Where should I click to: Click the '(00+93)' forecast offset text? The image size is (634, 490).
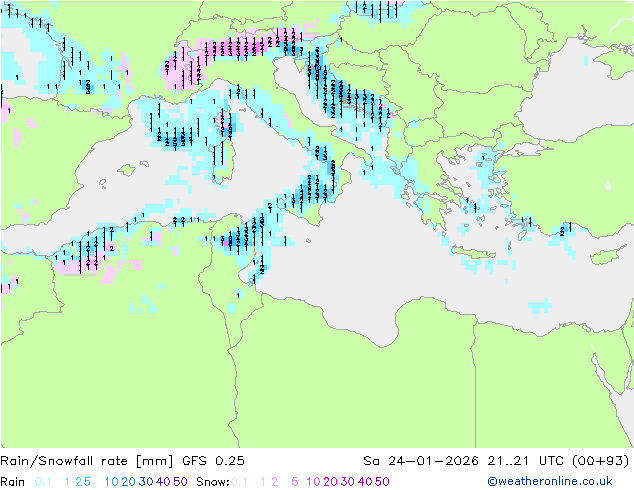click(x=601, y=461)
